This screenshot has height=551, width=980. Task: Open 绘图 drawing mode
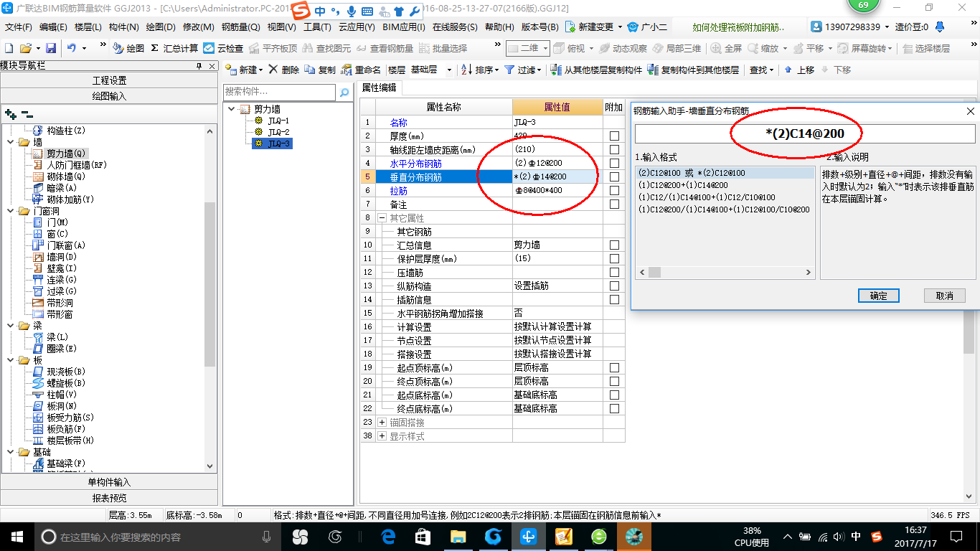click(128, 48)
